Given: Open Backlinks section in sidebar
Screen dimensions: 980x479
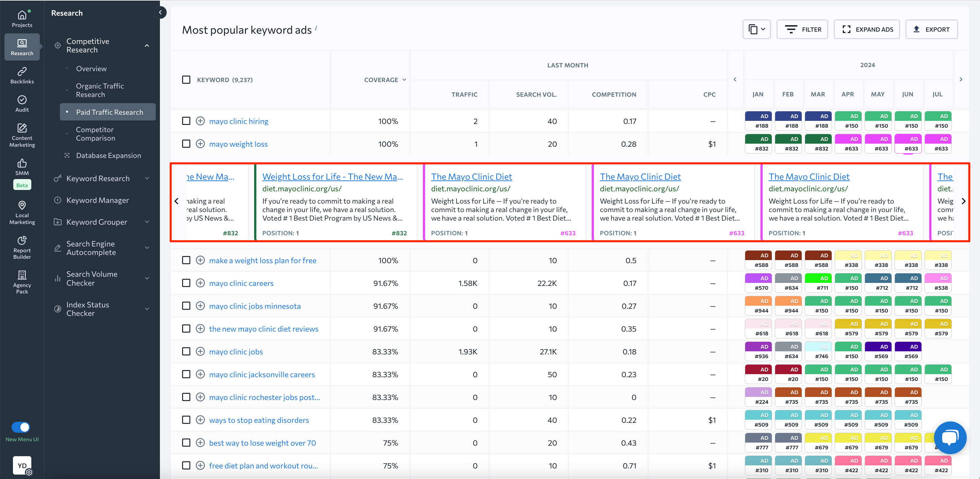Looking at the screenshot, I should point(22,75).
